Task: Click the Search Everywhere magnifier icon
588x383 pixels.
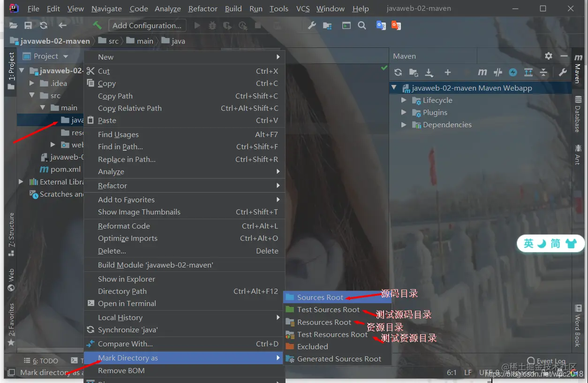Action: (362, 26)
